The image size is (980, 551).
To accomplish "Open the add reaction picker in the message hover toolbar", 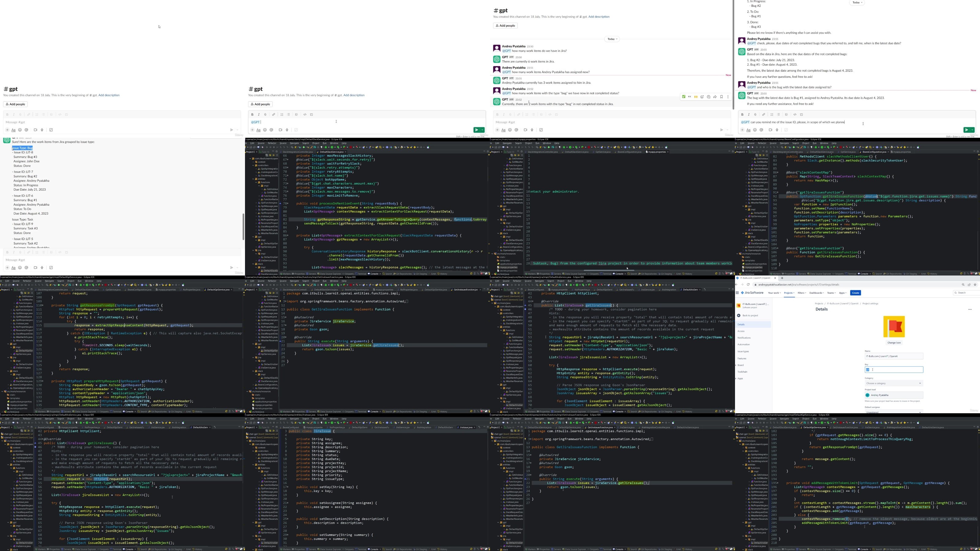I will pos(702,97).
